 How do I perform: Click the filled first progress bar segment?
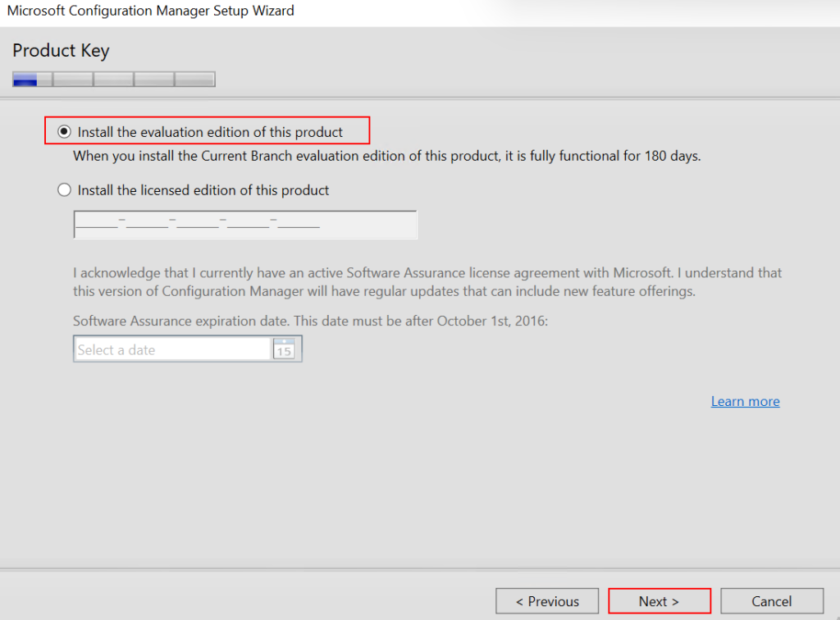25,80
